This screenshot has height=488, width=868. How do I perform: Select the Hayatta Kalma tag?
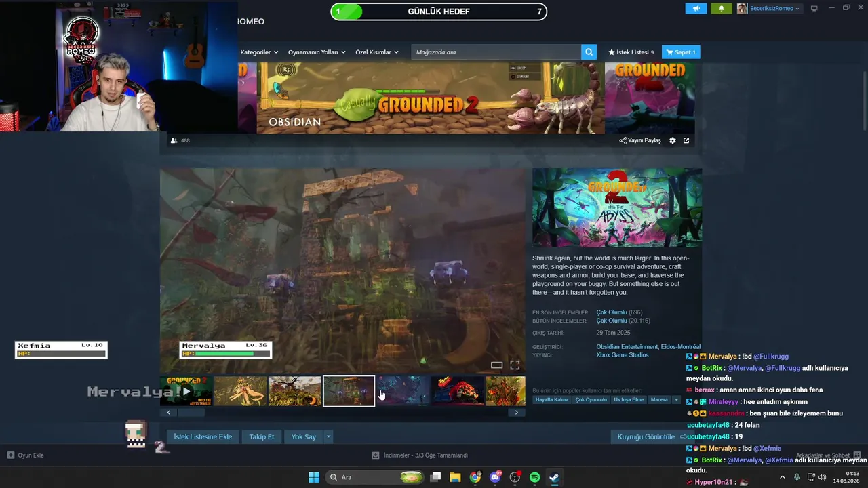coord(552,400)
